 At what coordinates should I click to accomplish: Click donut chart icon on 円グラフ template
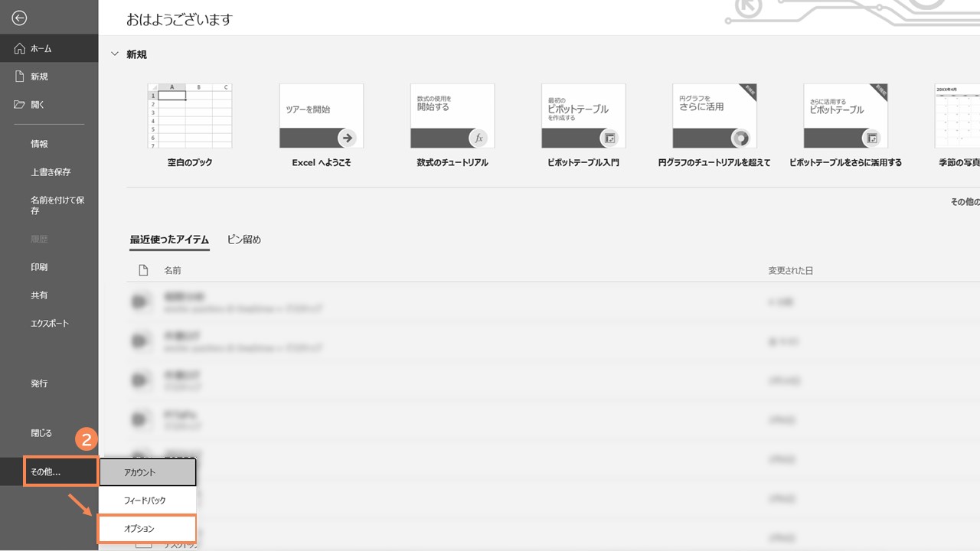pyautogui.click(x=740, y=139)
